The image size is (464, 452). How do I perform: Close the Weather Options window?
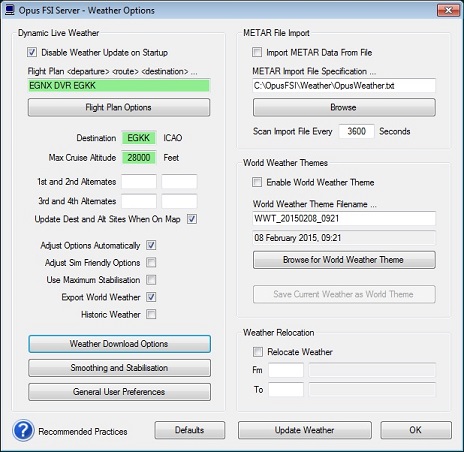[x=448, y=10]
